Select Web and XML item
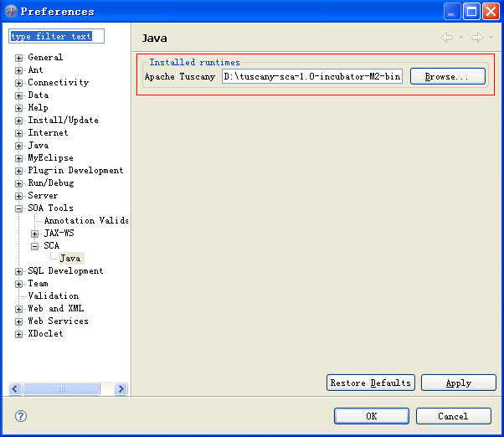This screenshot has height=437, width=504. 56,308
